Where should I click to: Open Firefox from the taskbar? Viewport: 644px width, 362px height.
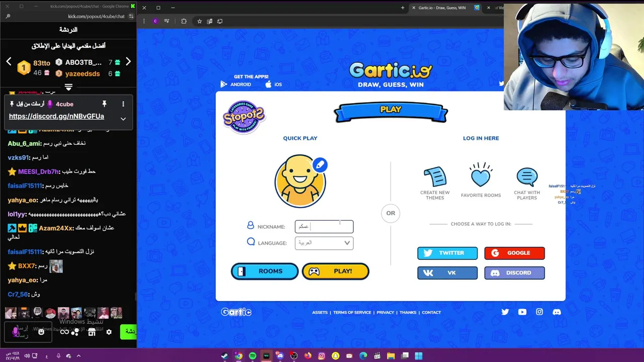(307, 356)
